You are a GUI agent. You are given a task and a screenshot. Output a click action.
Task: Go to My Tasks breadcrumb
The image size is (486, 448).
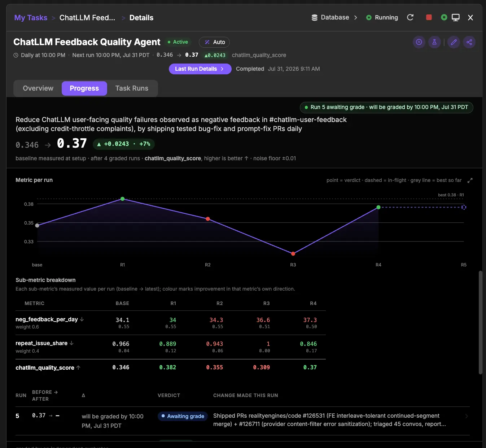[x=31, y=18]
